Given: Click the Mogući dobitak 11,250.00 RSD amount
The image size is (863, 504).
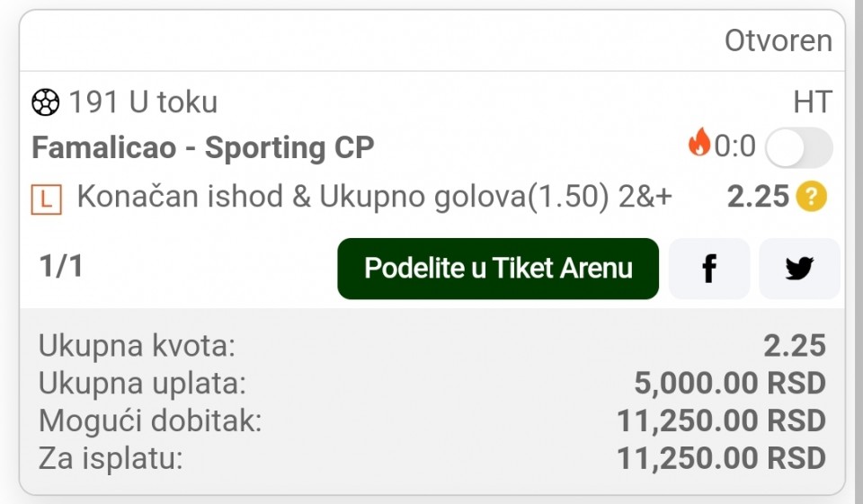Looking at the screenshot, I should click(x=721, y=421).
